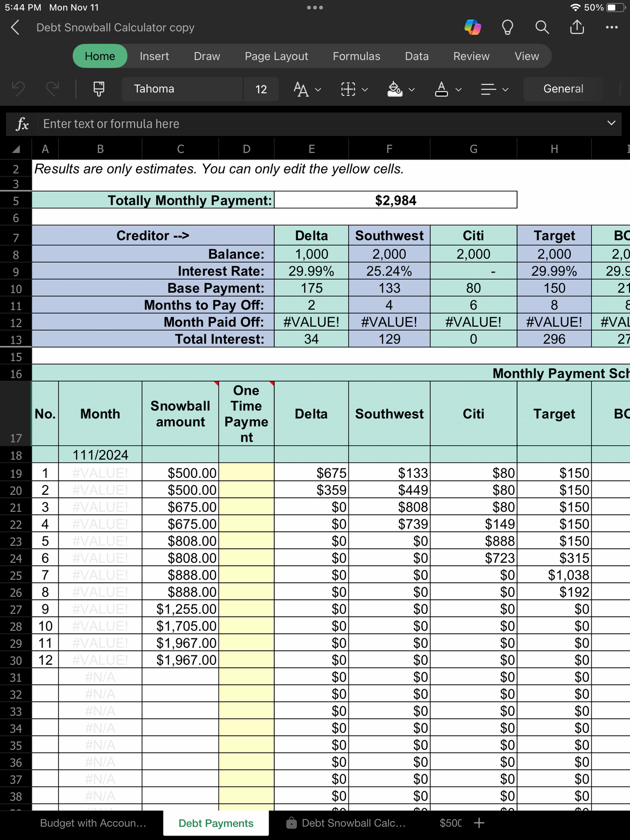
Task: Select the $1,038 Target payment cell
Action: (x=554, y=575)
